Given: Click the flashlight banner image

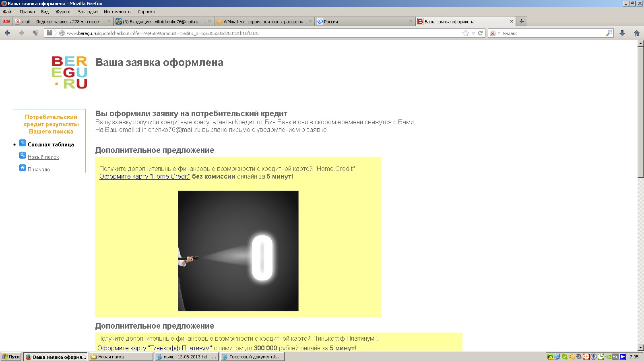Looking at the screenshot, I should point(238,251).
